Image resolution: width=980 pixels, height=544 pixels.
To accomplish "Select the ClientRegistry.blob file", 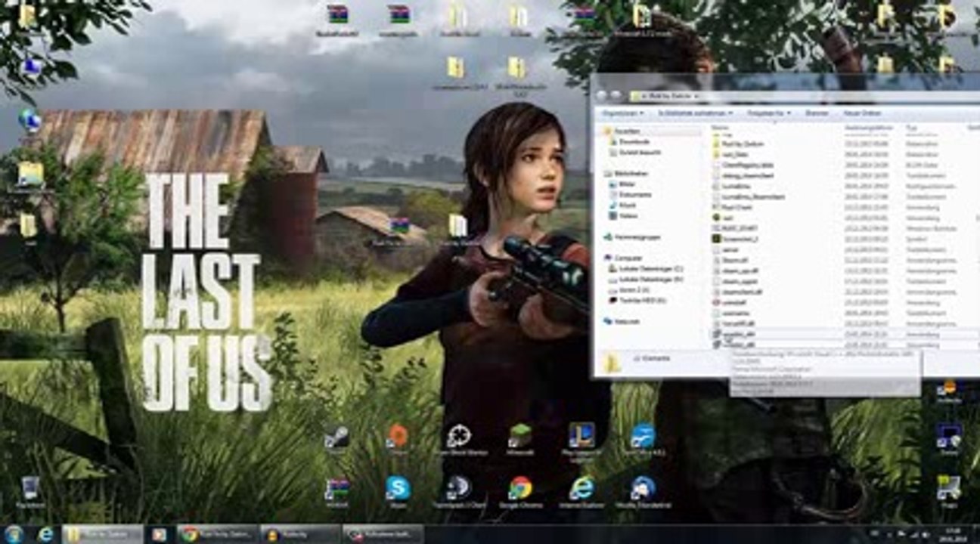I will click(743, 164).
